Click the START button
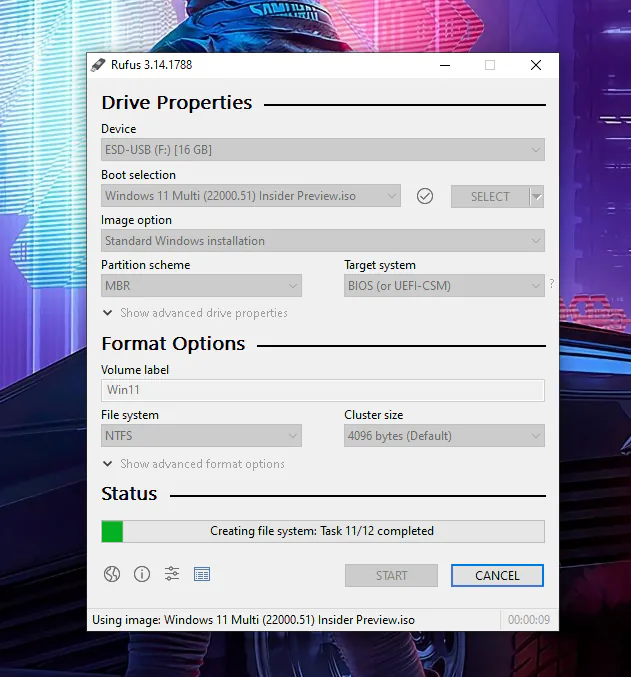The width and height of the screenshot is (631, 677). (391, 576)
